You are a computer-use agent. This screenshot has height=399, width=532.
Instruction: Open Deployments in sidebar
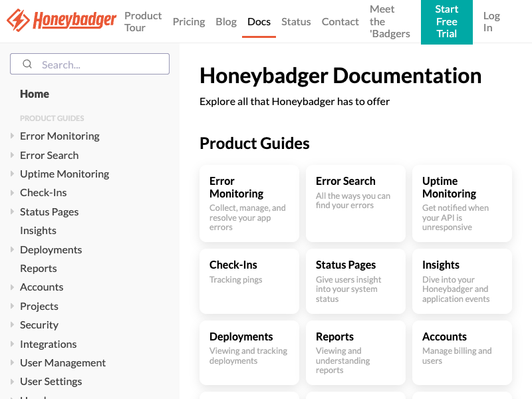(51, 250)
